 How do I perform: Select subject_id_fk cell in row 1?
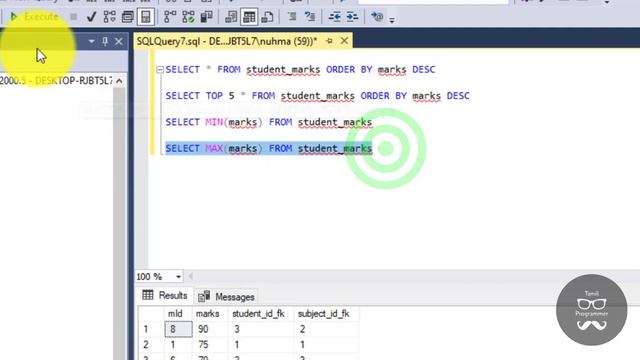pyautogui.click(x=326, y=329)
